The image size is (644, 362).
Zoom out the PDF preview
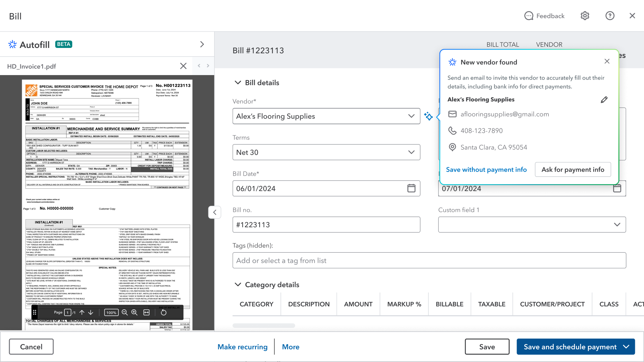(x=124, y=312)
